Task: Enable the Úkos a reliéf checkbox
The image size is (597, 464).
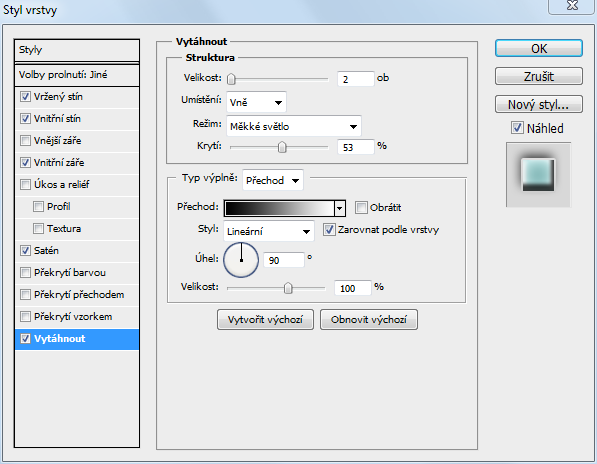Action: pos(25,185)
